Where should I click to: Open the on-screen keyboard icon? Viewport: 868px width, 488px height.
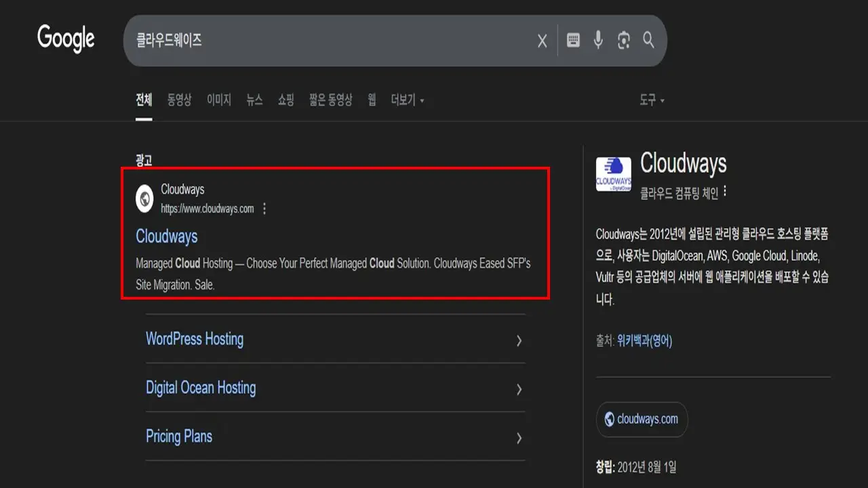click(573, 41)
